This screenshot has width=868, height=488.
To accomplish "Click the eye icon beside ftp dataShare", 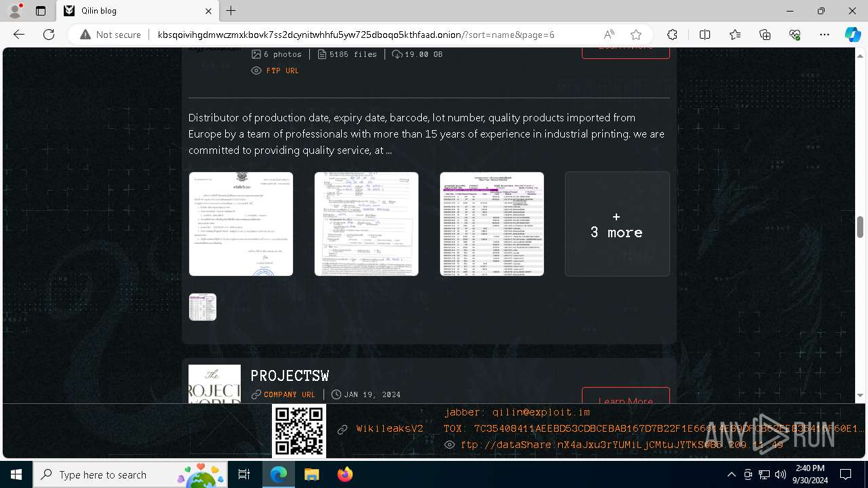I will [449, 445].
